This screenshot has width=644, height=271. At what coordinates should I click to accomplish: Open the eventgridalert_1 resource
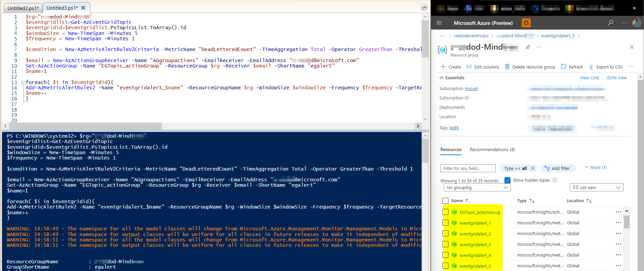click(475, 223)
